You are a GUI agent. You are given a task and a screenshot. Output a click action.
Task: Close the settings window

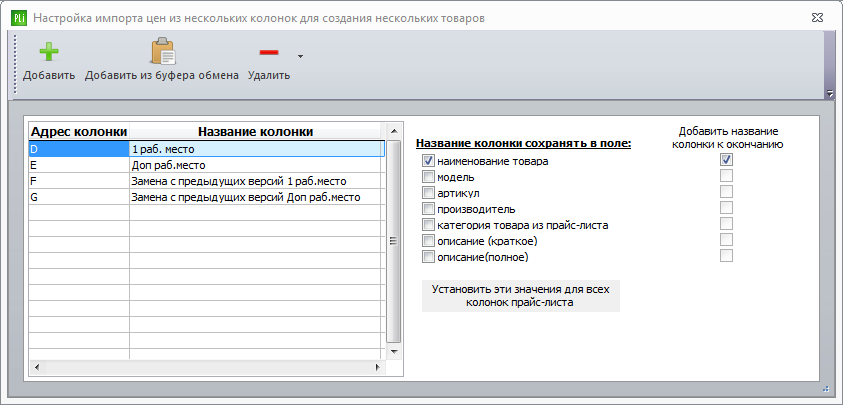(818, 18)
